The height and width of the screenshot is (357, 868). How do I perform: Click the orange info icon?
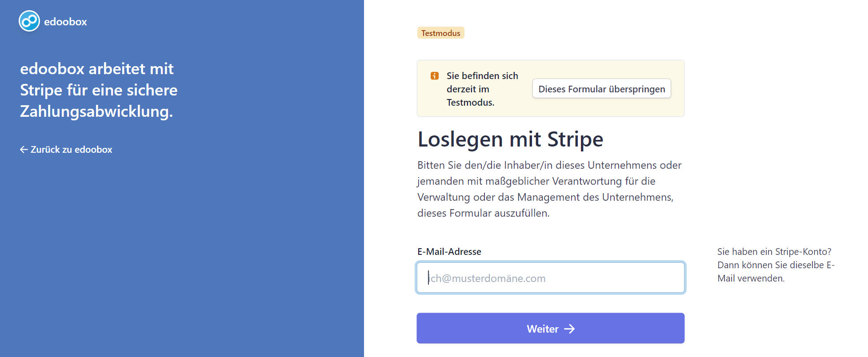[434, 76]
